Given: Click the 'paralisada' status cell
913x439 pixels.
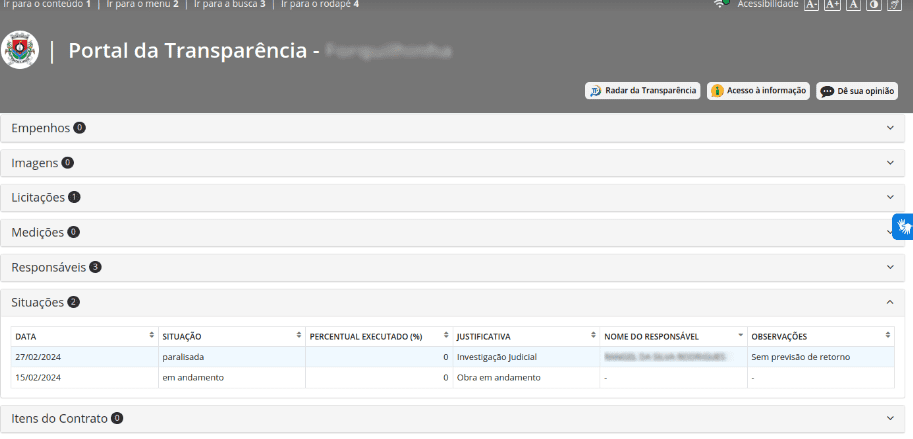Looking at the screenshot, I should click(232, 357).
